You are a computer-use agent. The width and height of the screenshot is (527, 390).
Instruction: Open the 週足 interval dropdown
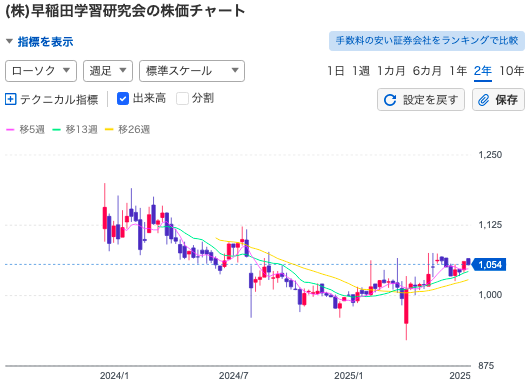tap(108, 71)
